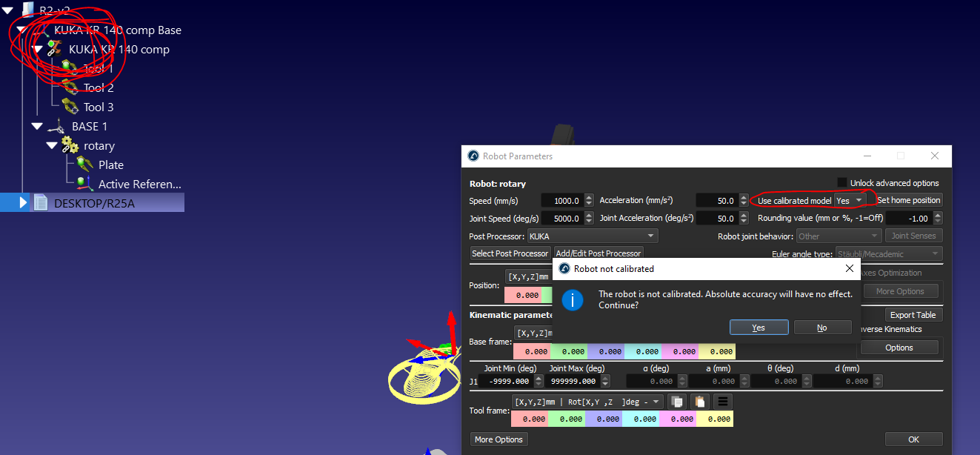
Task: Click the Export Table button
Action: (x=912, y=315)
